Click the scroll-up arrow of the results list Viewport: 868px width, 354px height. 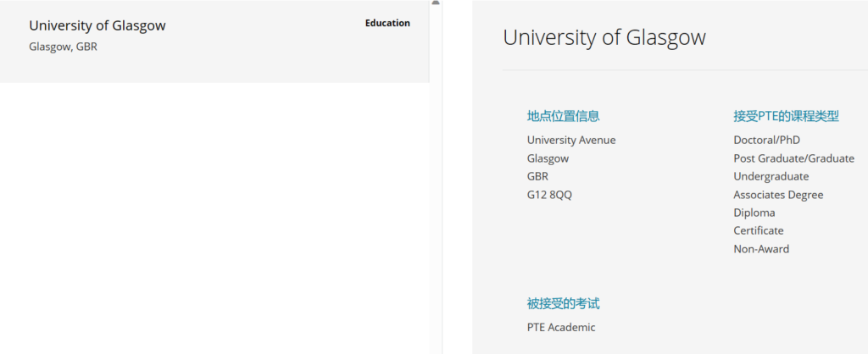pos(436,3)
